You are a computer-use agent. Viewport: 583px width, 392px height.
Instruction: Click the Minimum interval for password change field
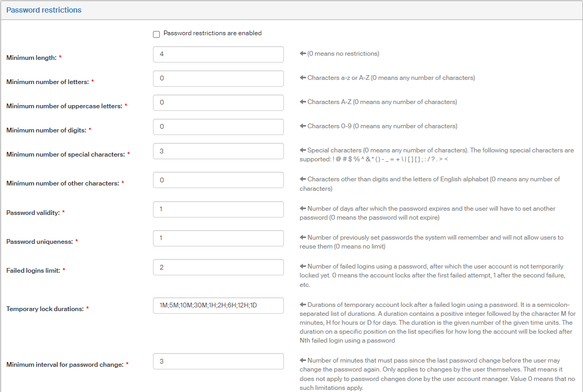click(218, 361)
